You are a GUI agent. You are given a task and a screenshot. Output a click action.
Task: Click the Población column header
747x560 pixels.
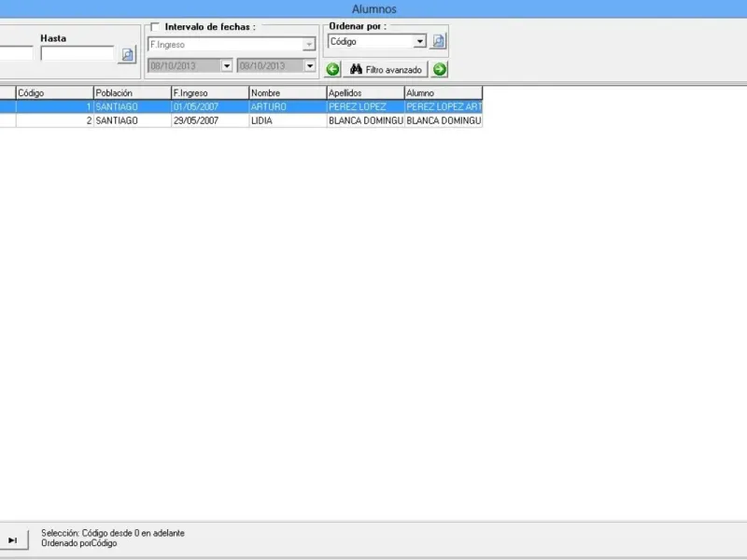pos(133,92)
